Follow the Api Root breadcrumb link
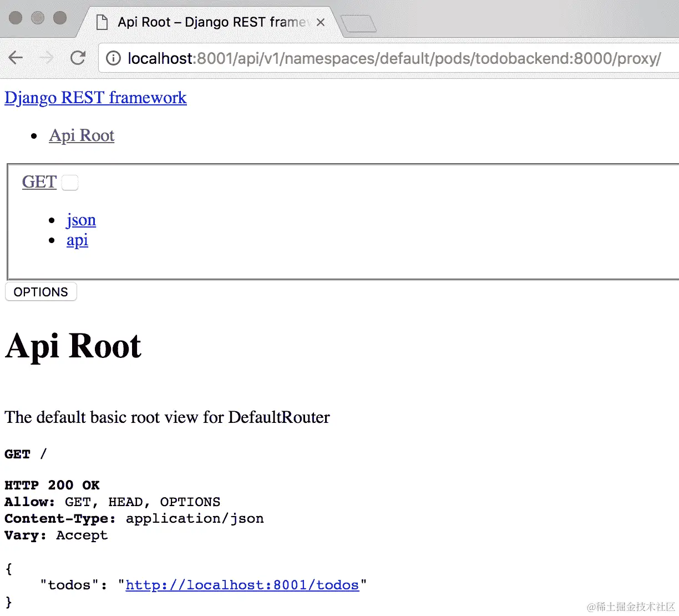 [82, 135]
